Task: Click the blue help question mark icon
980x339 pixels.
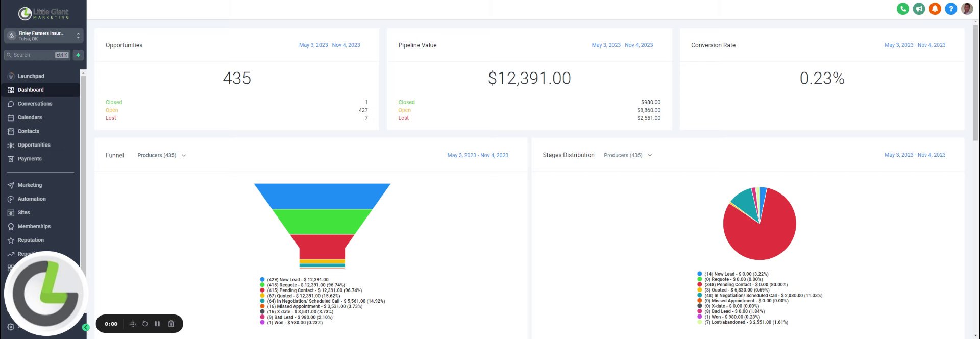Action: pyautogui.click(x=950, y=9)
